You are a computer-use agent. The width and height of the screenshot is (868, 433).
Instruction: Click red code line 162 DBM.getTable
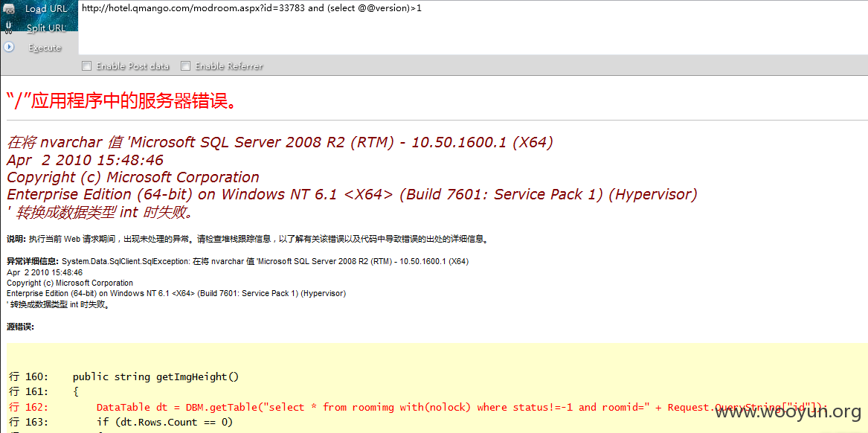[418, 408]
